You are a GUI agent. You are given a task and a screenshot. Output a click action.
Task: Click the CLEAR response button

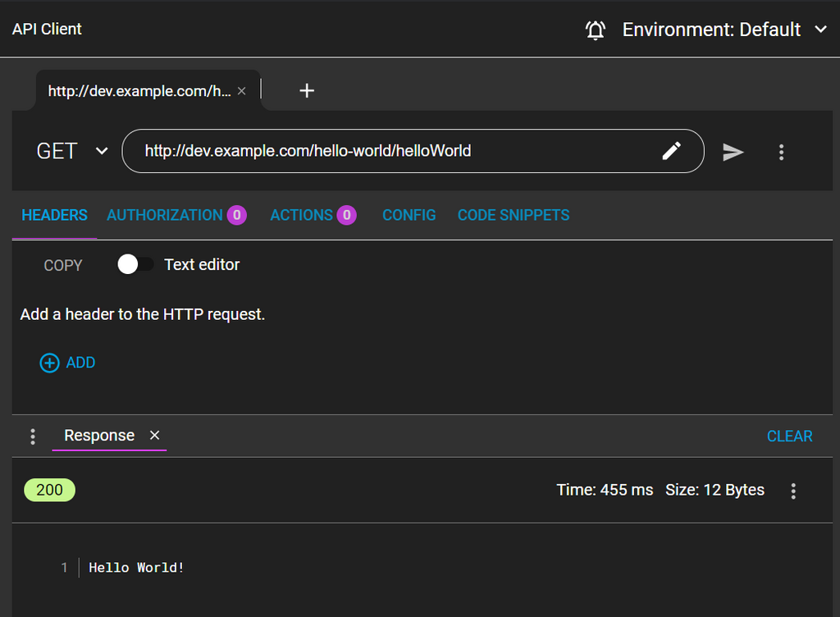click(x=789, y=436)
